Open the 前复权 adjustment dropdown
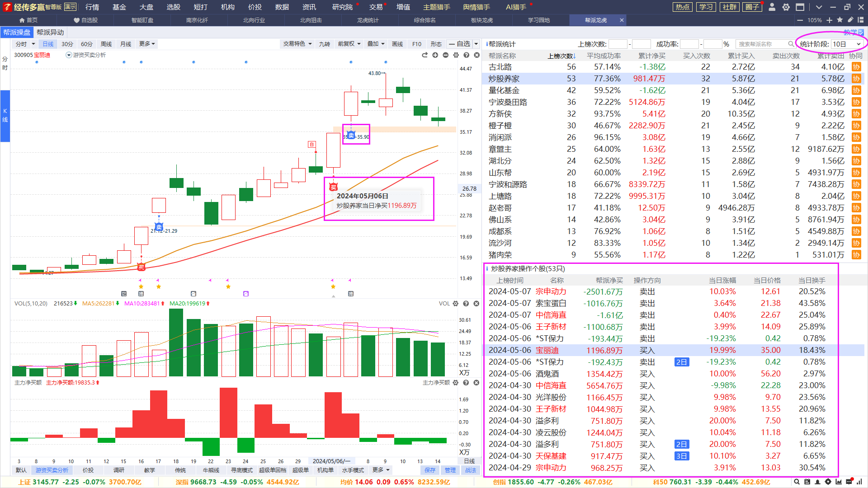 (349, 44)
